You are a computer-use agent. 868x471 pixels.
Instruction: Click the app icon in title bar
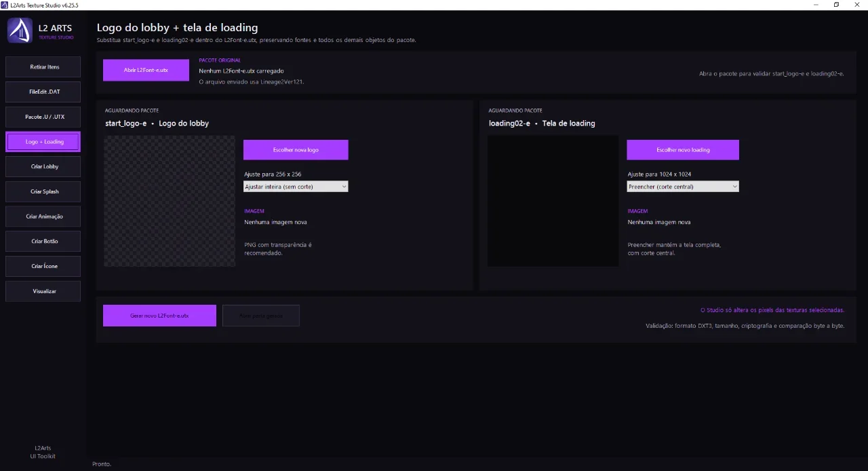tap(5, 5)
